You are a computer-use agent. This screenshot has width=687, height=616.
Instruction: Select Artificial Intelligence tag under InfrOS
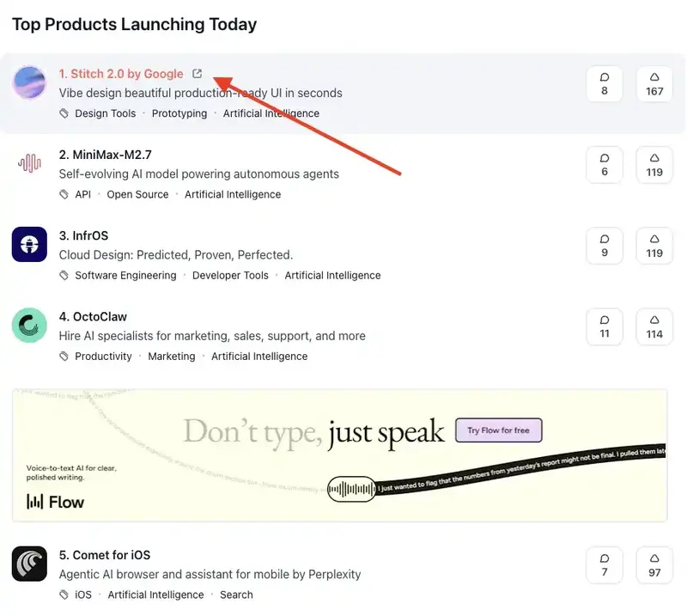click(x=332, y=275)
